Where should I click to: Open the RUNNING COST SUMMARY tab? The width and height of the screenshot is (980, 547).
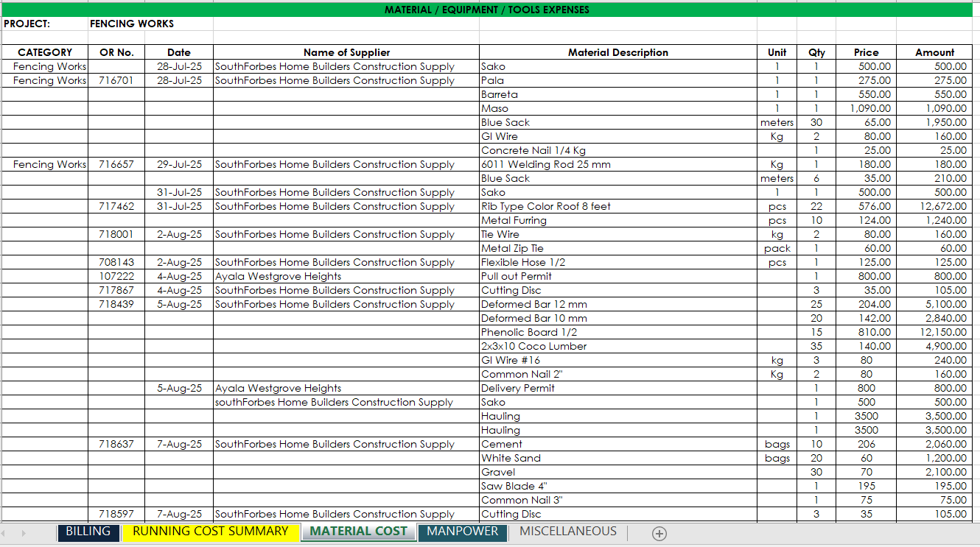210,532
